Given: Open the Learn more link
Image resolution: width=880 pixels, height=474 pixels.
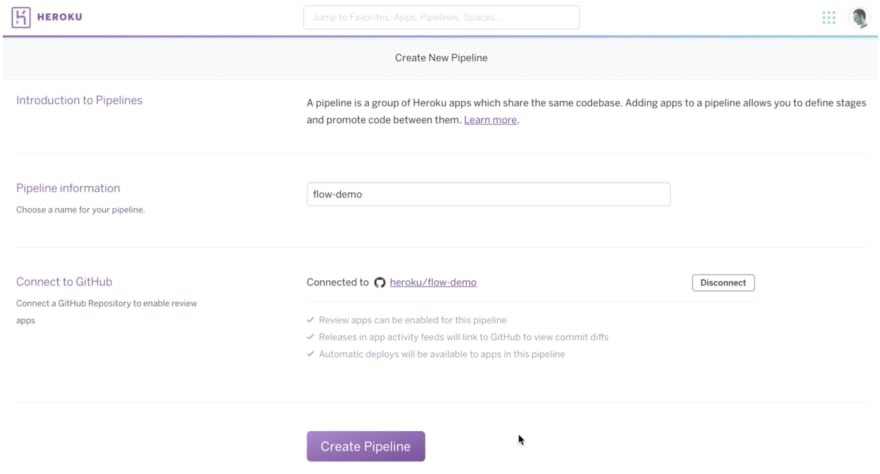Looking at the screenshot, I should [x=490, y=120].
